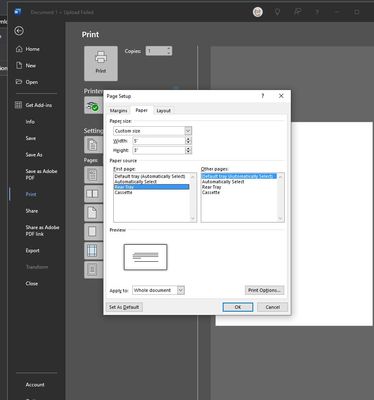Click the large Print button
Image resolution: width=374 pixels, height=400 pixels.
[101, 63]
